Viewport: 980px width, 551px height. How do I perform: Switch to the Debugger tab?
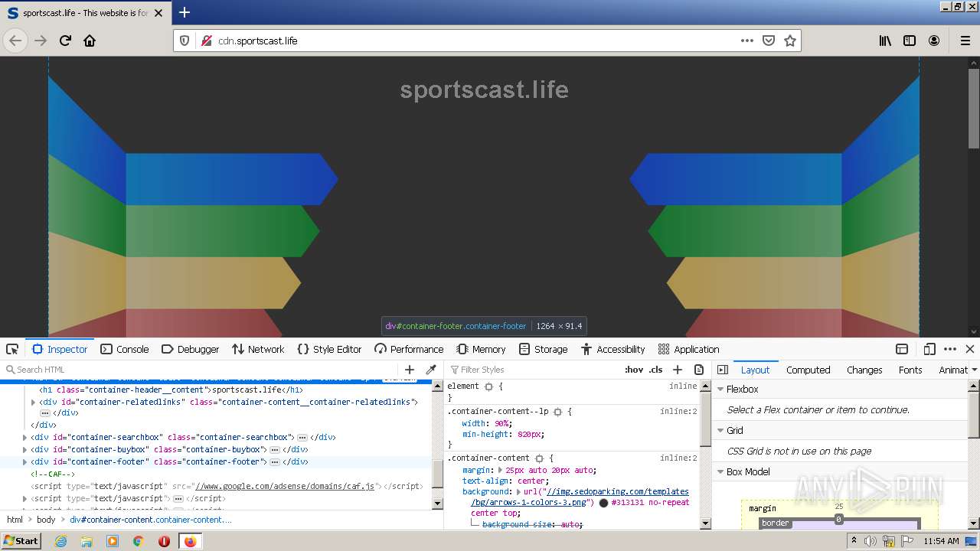[191, 349]
